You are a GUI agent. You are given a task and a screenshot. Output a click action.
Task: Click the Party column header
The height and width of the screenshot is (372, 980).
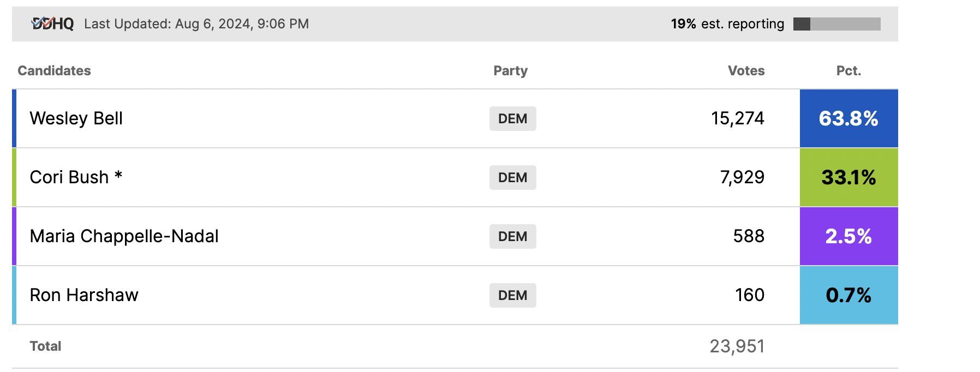(510, 71)
